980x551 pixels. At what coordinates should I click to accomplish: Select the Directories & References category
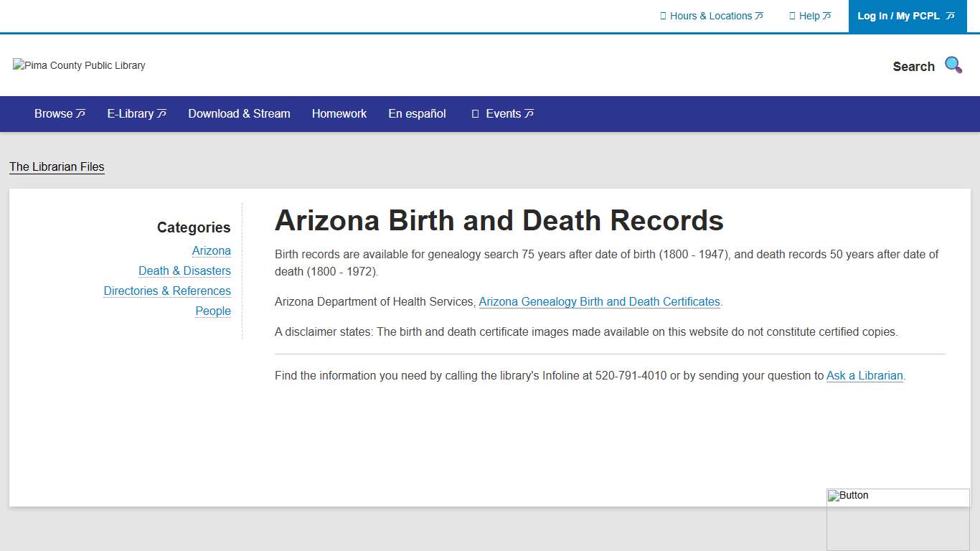coord(167,291)
